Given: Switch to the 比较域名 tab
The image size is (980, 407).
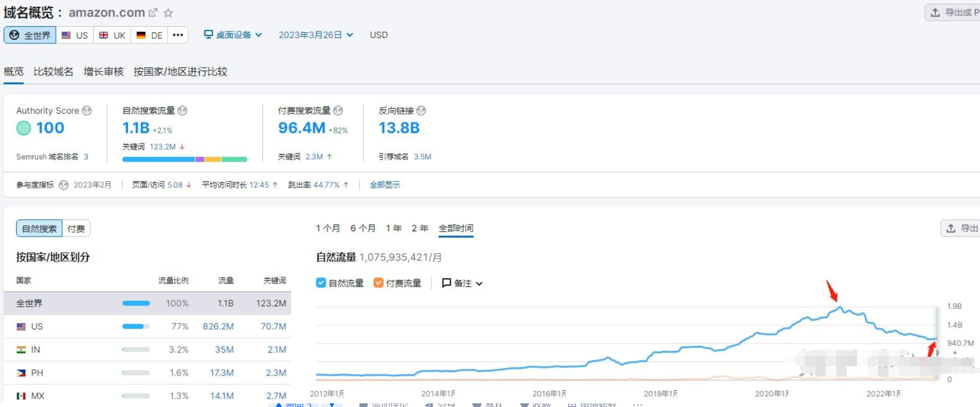Looking at the screenshot, I should (53, 72).
